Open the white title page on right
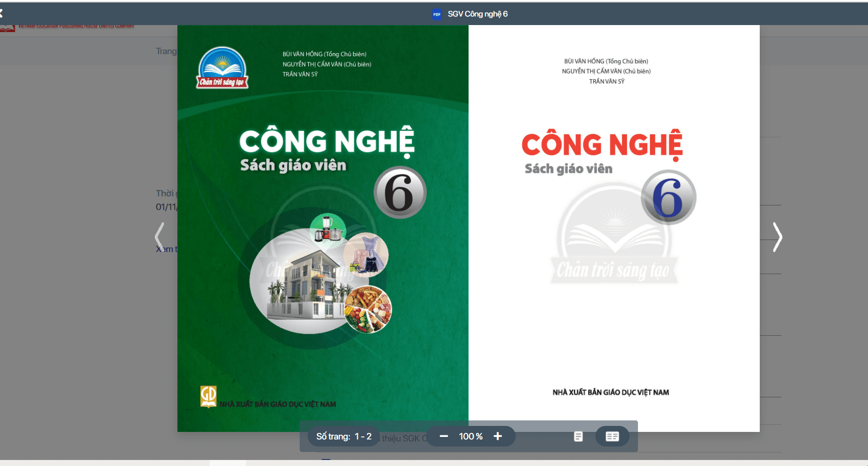The image size is (868, 466). click(x=614, y=228)
